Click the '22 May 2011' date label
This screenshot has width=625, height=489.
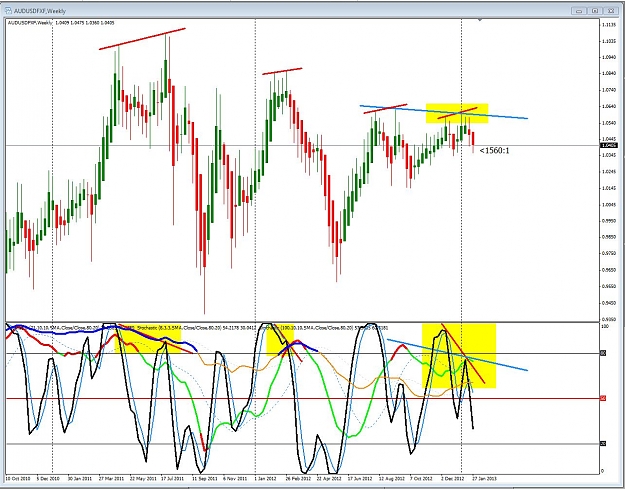(142, 478)
